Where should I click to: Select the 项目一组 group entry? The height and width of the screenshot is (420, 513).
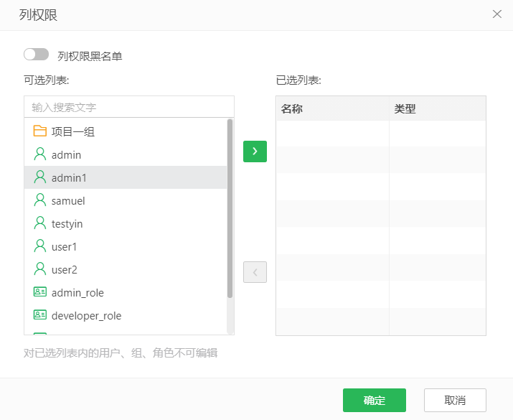[x=73, y=132]
